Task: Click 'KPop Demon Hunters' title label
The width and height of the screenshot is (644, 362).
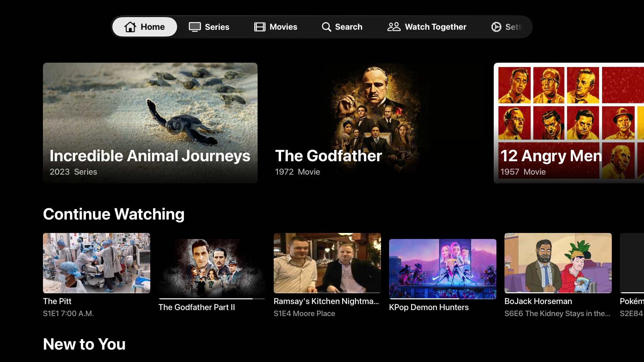Action: tap(429, 307)
